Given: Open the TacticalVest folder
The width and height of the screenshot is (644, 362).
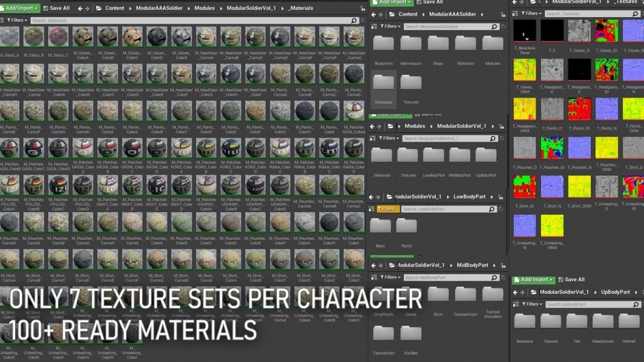Looking at the screenshot, I should pyautogui.click(x=383, y=333).
